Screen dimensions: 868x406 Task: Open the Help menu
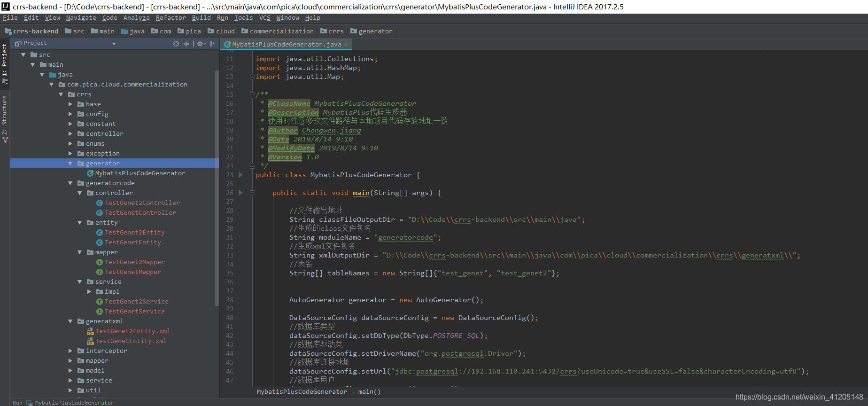pos(312,18)
